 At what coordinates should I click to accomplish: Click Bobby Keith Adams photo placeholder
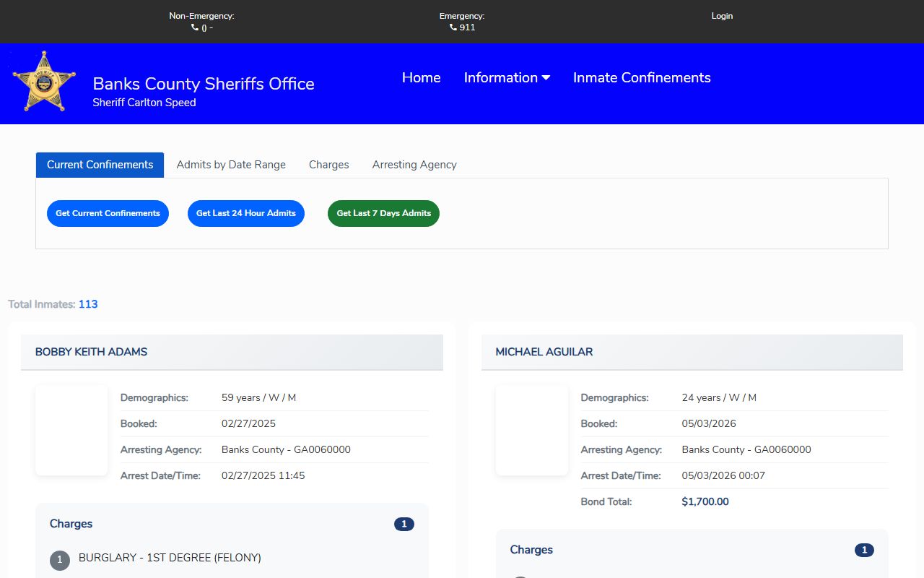[71, 430]
